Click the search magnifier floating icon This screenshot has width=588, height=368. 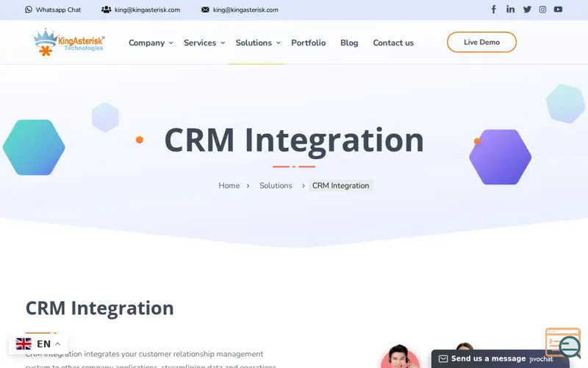tap(569, 346)
